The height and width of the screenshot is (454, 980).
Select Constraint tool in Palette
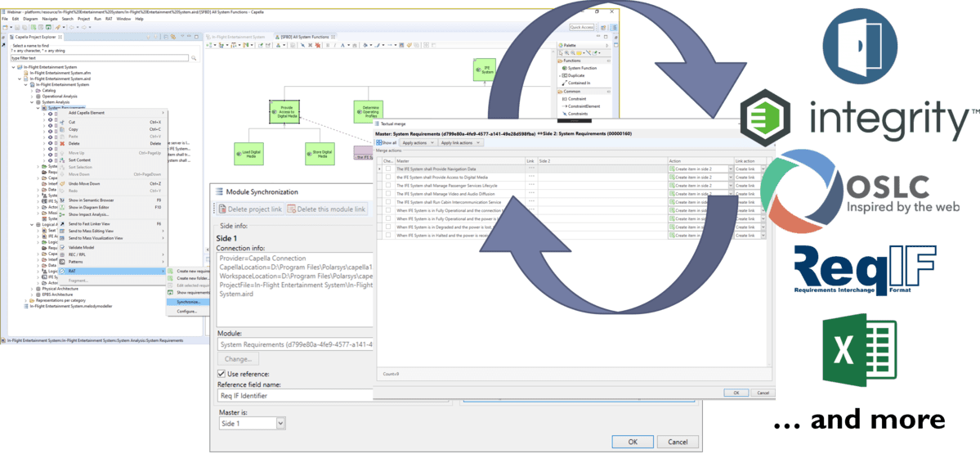coord(575,99)
